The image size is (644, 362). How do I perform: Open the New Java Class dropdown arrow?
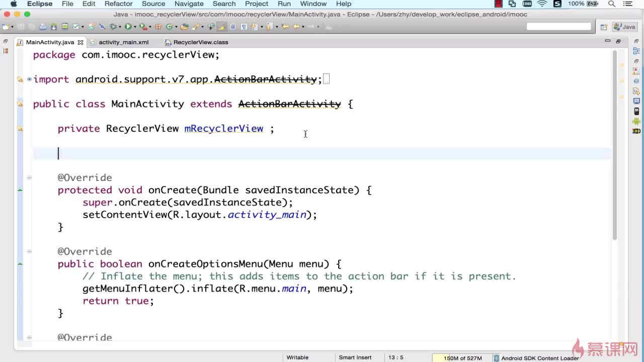[x=175, y=27]
